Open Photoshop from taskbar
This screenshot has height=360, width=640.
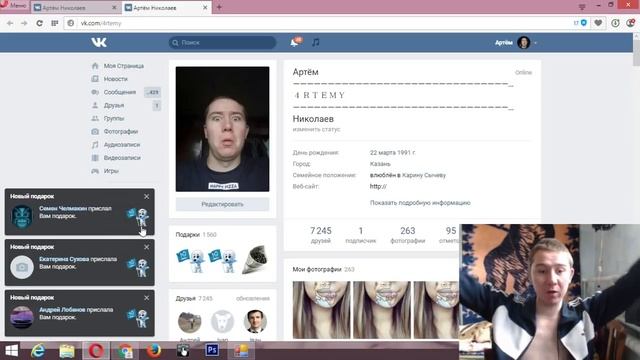click(212, 350)
